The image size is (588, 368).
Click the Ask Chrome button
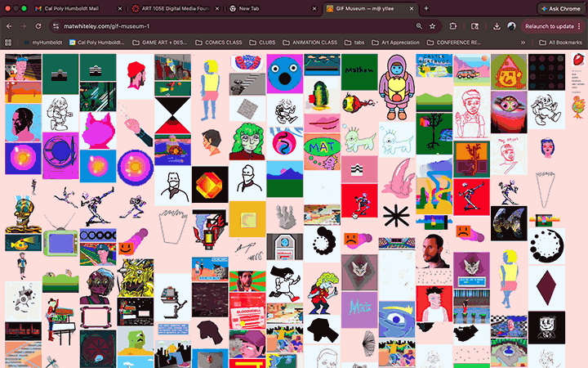(560, 9)
